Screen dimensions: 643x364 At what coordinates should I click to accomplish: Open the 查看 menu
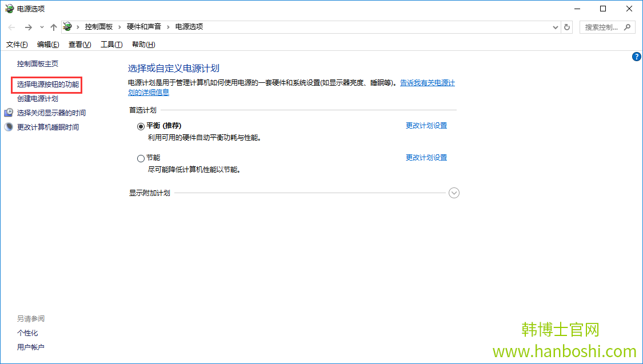(x=79, y=44)
